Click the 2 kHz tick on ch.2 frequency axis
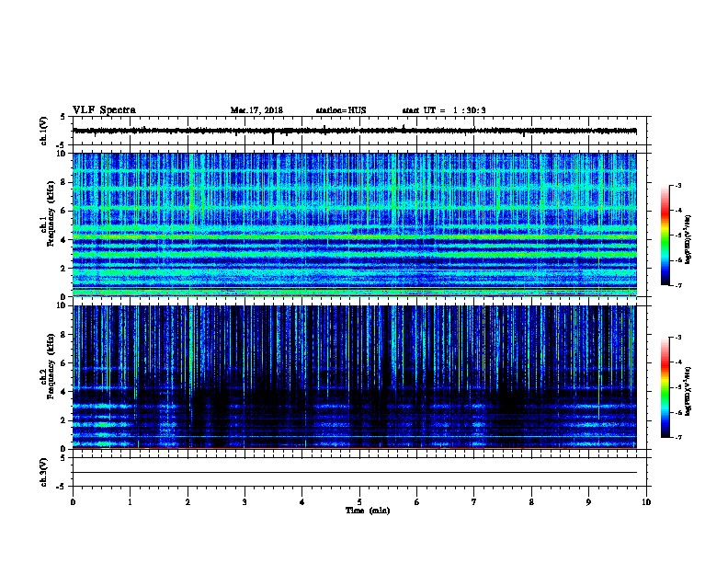Viewport: 728px width, 563px height. (x=63, y=420)
